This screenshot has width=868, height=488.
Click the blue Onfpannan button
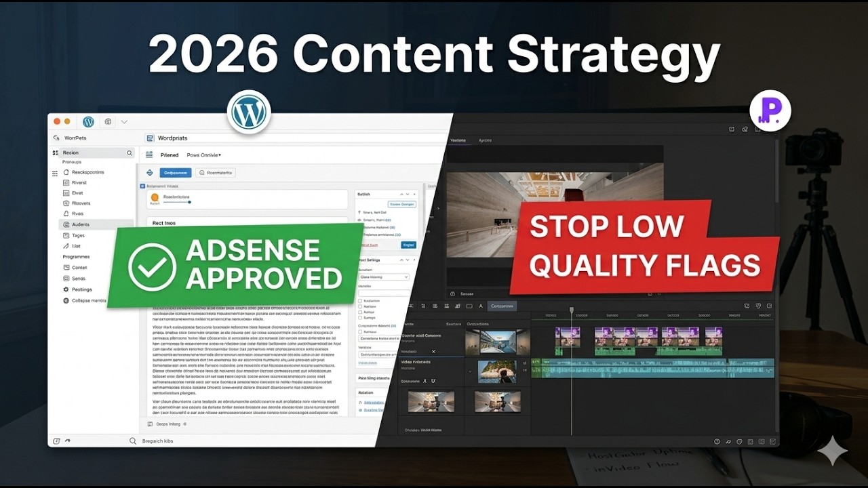[x=176, y=173]
